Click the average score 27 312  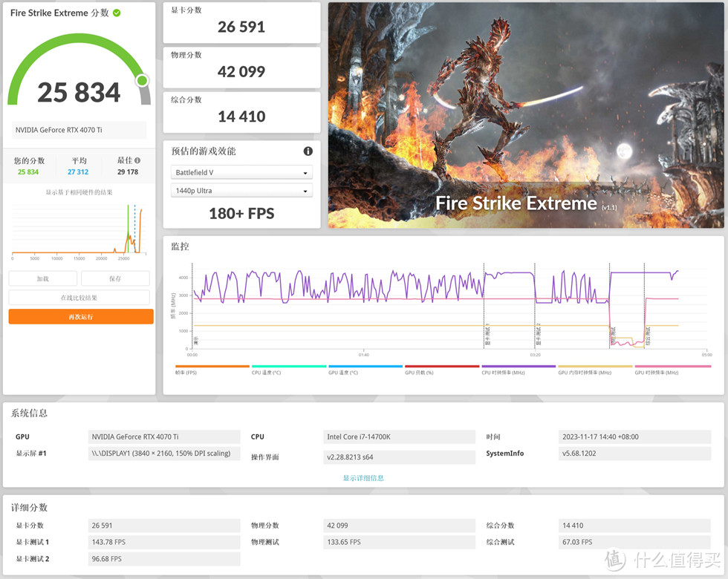(x=78, y=172)
